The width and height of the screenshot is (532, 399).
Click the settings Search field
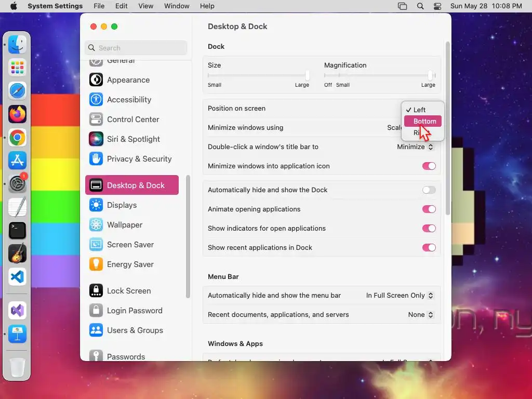[136, 48]
